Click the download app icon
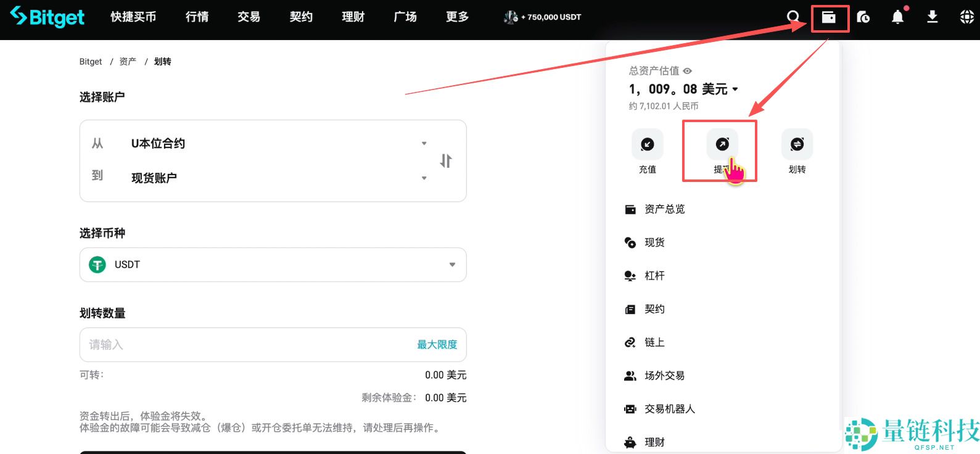Viewport: 980px width, 454px height. click(x=933, y=17)
